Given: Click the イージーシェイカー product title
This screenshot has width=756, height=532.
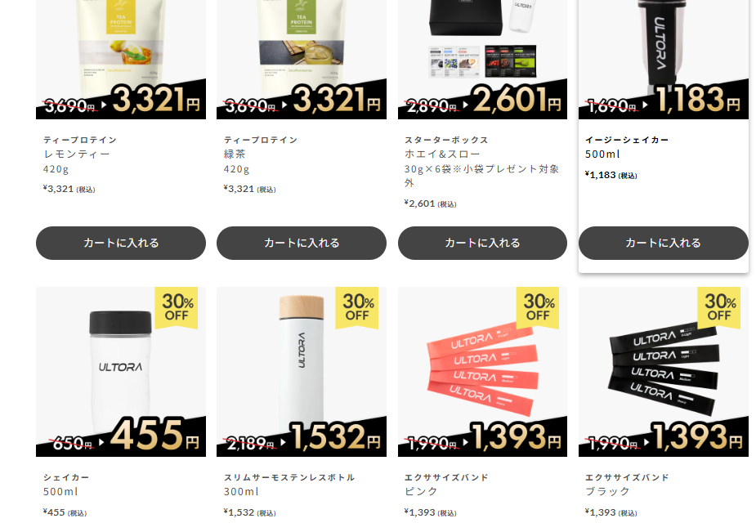Looking at the screenshot, I should [x=627, y=147].
